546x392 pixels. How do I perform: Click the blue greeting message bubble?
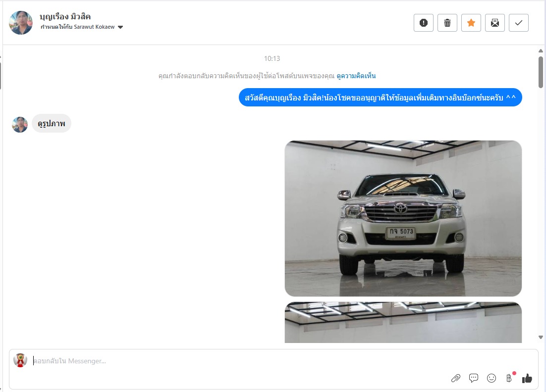tap(380, 98)
